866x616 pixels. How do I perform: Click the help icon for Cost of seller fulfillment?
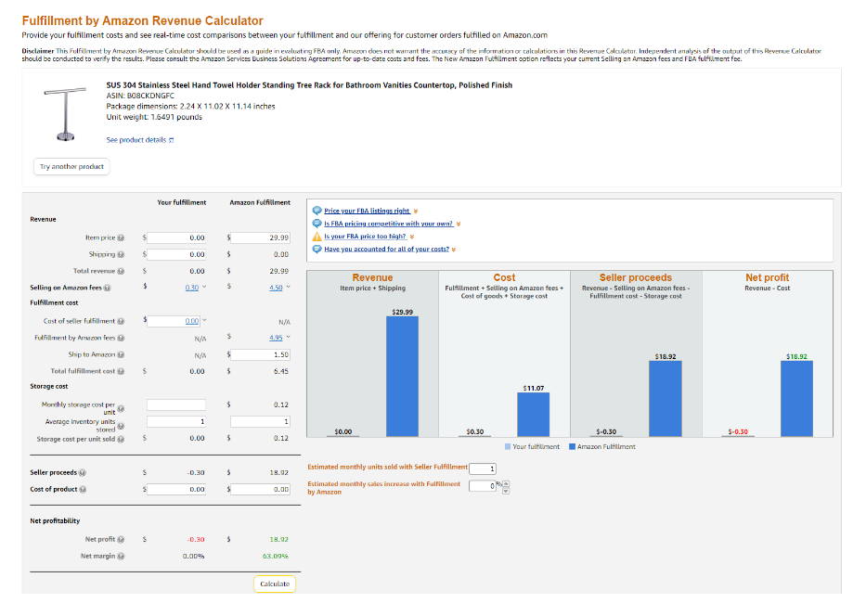[121, 321]
